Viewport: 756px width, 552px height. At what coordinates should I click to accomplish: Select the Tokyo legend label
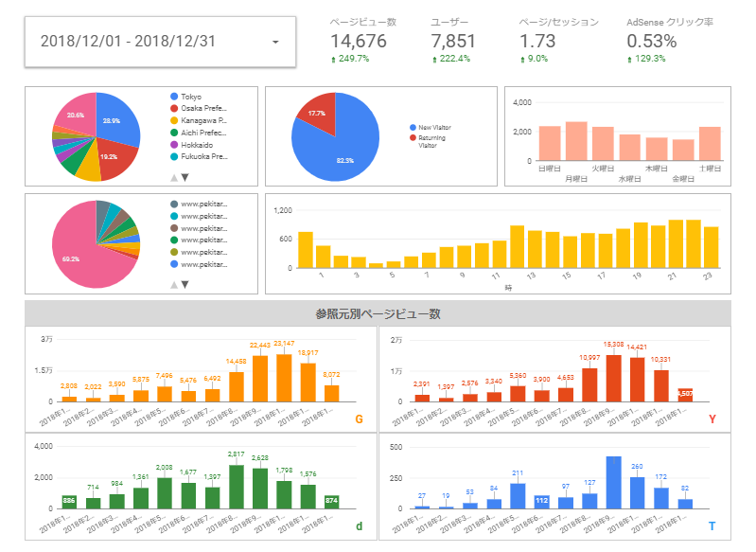coord(191,97)
